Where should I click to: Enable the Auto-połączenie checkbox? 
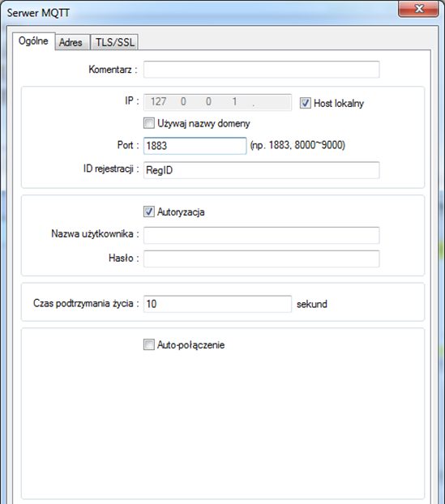tap(149, 345)
